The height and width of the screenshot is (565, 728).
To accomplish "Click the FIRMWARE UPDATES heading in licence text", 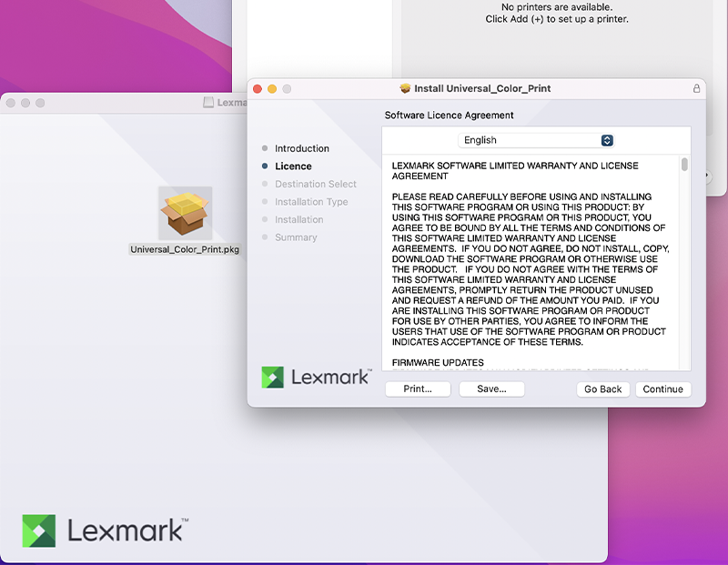I will [x=438, y=363].
